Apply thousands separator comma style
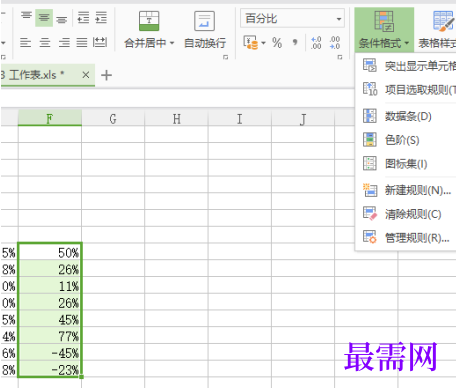Screen dimensions: 456x388 click(x=295, y=43)
